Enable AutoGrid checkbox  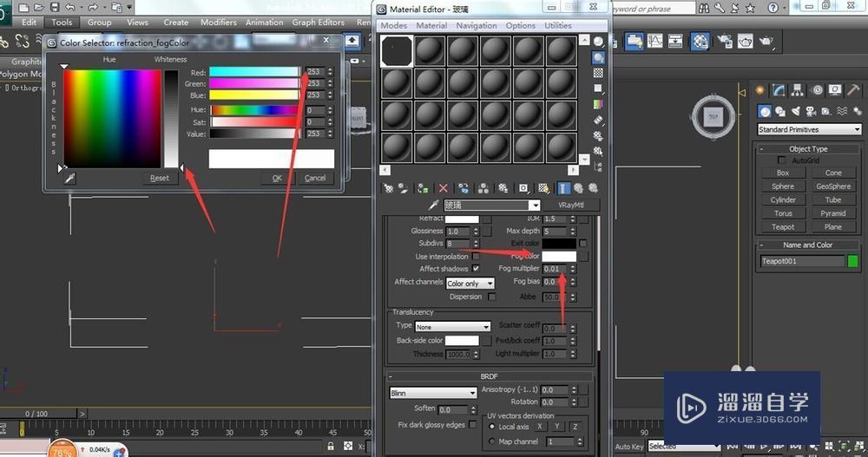click(782, 160)
